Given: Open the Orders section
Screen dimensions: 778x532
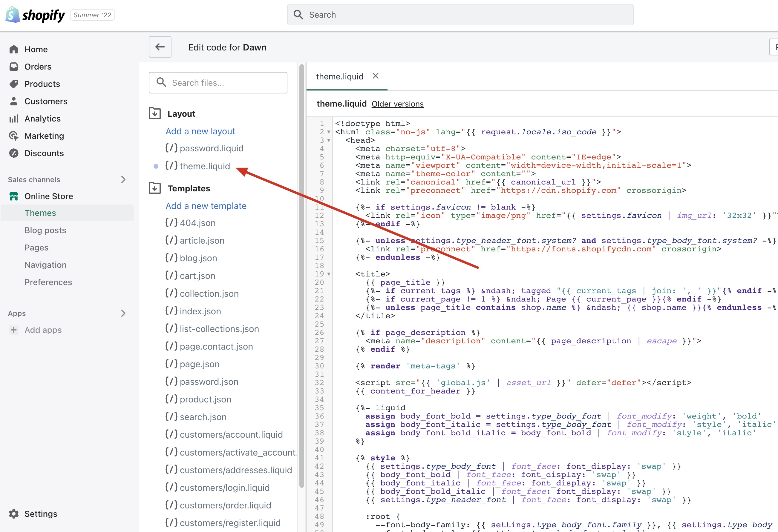Looking at the screenshot, I should 37,67.
